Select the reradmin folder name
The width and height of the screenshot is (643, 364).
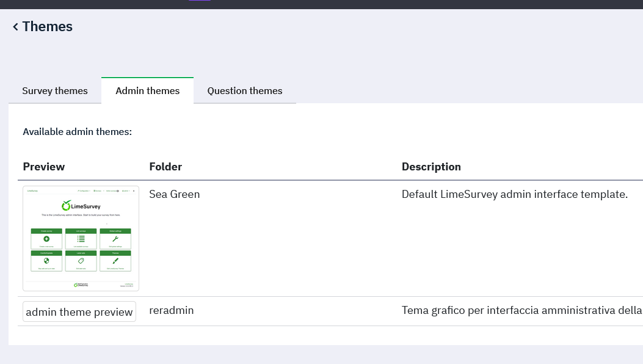tap(172, 310)
